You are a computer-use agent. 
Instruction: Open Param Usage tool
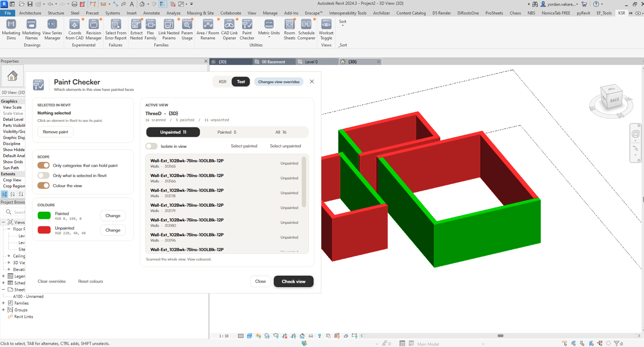tap(187, 30)
